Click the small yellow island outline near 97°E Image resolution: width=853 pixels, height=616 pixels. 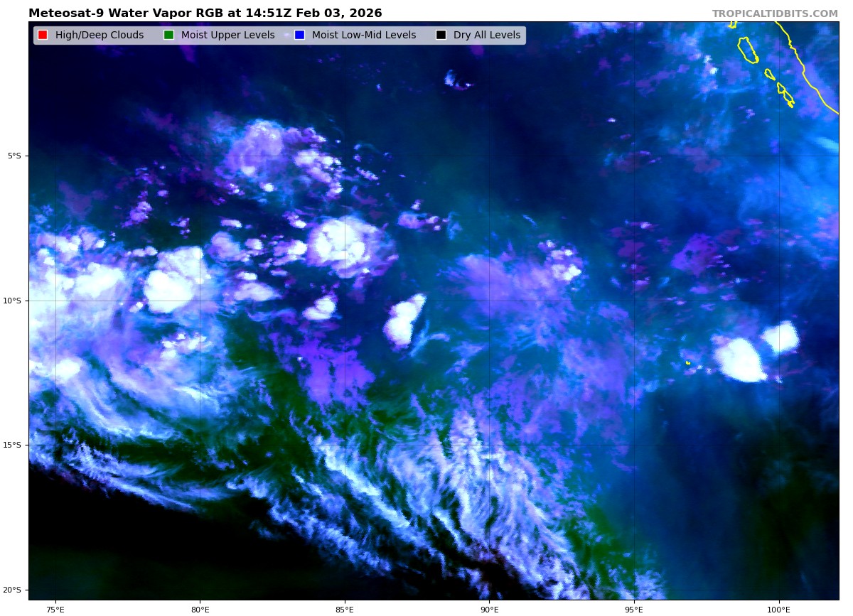click(688, 363)
